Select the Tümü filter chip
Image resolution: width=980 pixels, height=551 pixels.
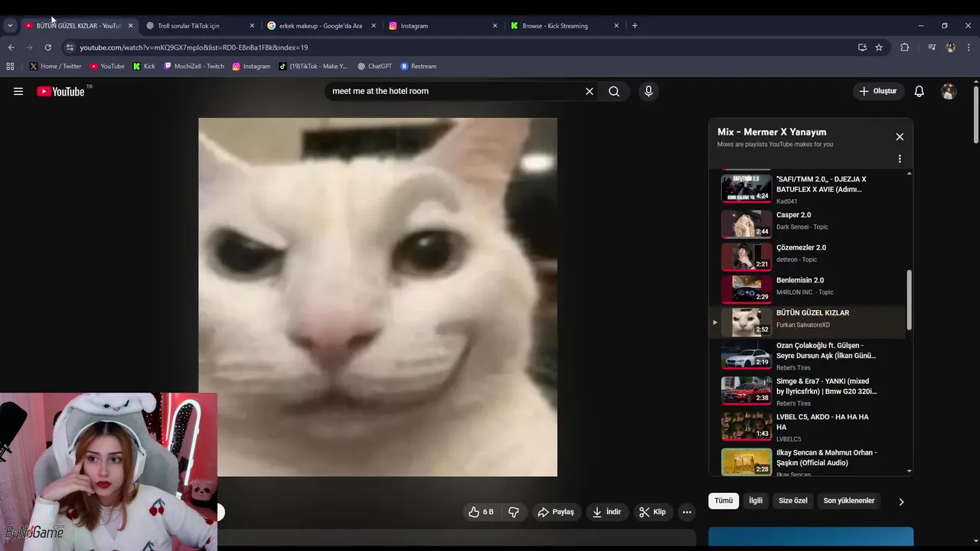click(724, 500)
